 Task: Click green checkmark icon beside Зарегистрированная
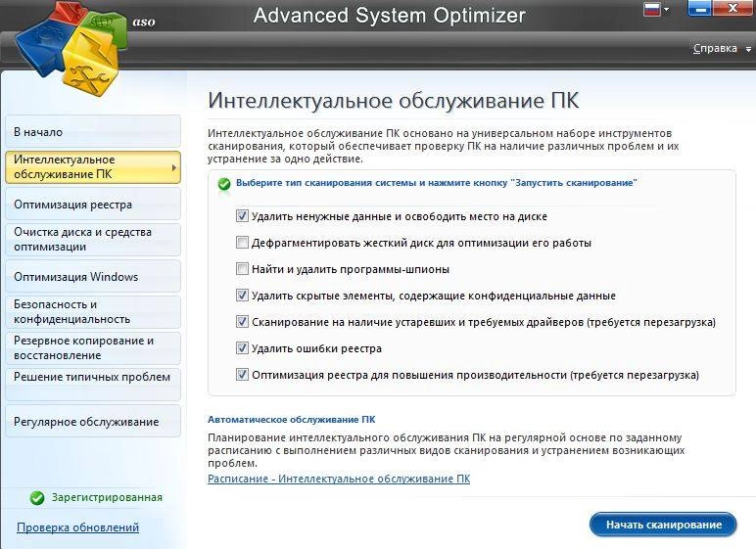(37, 498)
